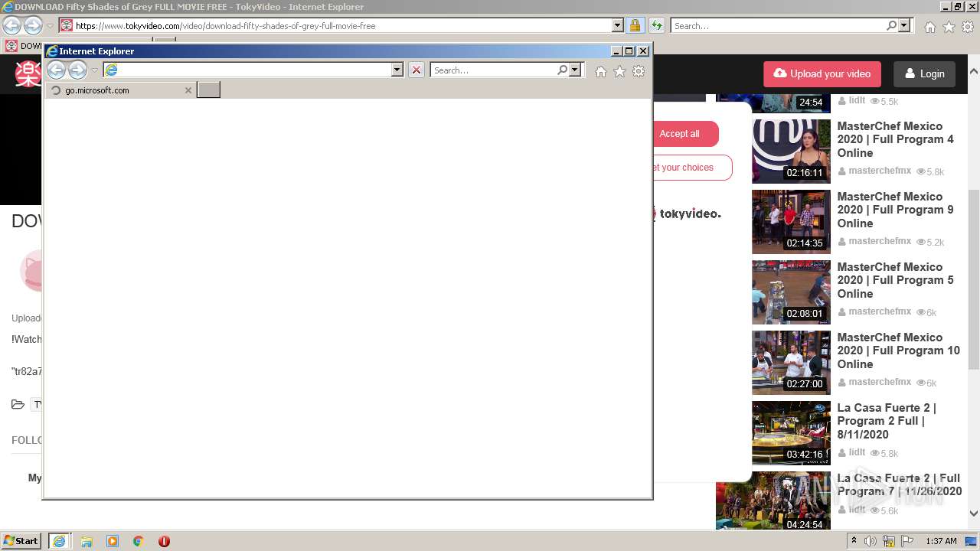This screenshot has height=551, width=980.
Task: Click volume speaker icon in system tray
Action: (x=871, y=541)
